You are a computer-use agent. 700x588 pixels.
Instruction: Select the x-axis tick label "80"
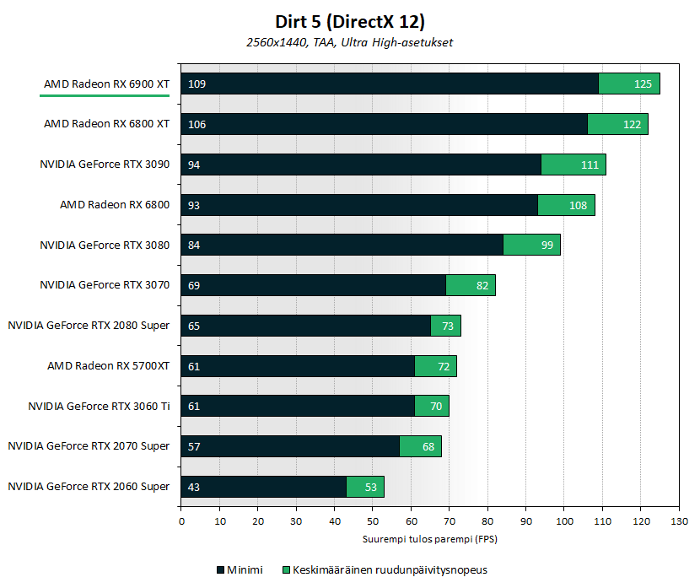coord(487,521)
